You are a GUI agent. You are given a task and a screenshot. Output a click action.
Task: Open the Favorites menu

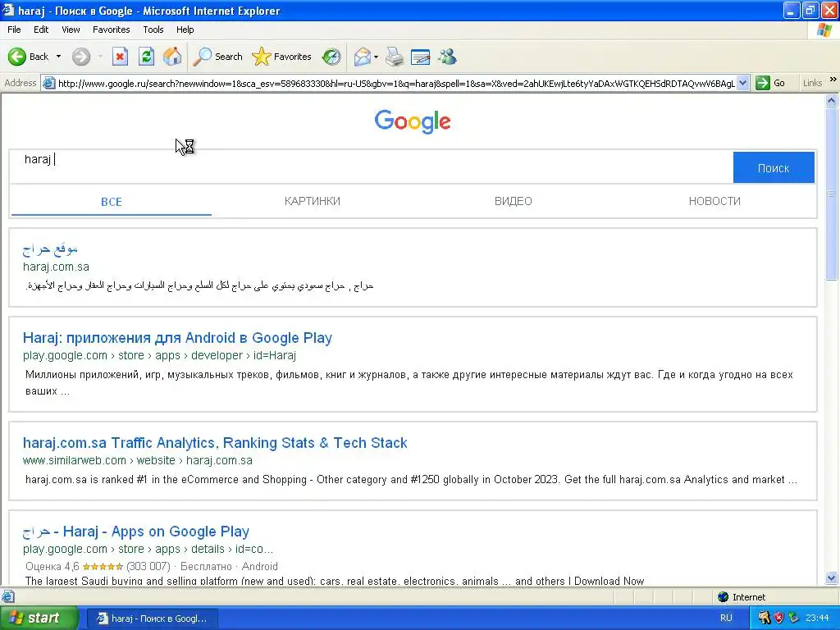[x=111, y=30]
